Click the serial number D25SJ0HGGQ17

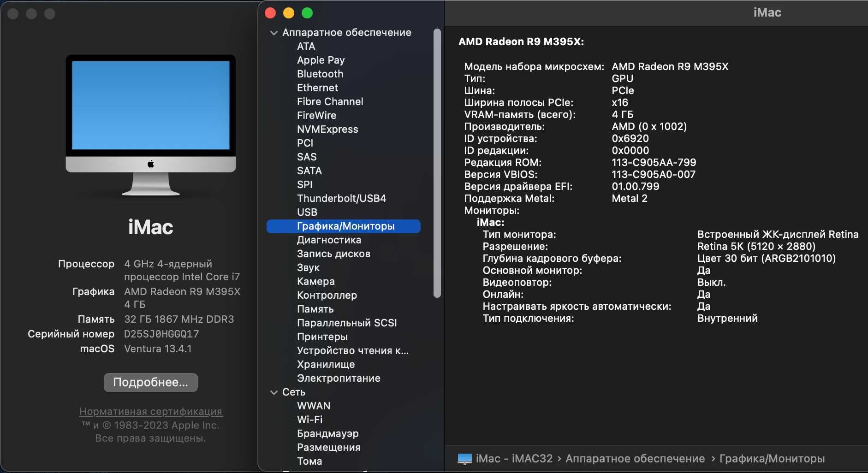pos(161,334)
